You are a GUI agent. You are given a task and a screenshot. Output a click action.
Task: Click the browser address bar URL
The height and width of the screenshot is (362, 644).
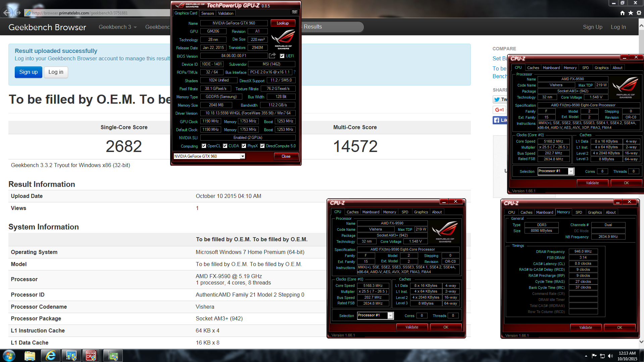[80, 13]
